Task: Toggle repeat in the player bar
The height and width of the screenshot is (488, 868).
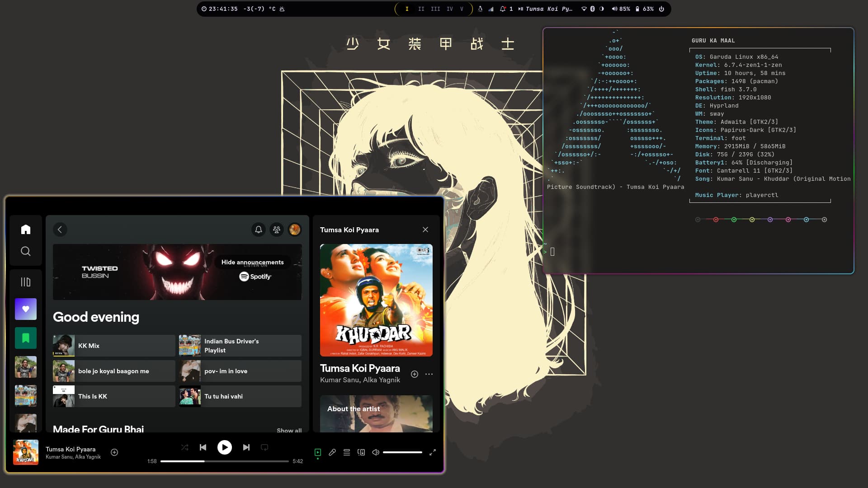Action: (x=264, y=447)
